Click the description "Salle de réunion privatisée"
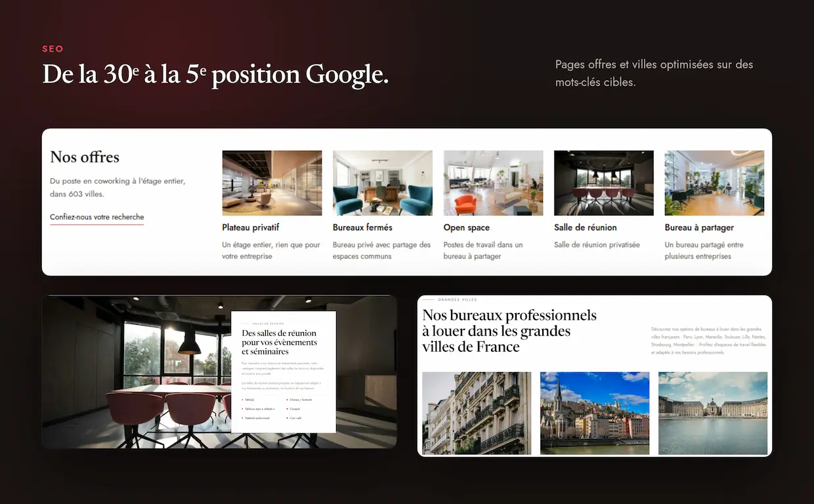The height and width of the screenshot is (504, 814). click(x=597, y=245)
